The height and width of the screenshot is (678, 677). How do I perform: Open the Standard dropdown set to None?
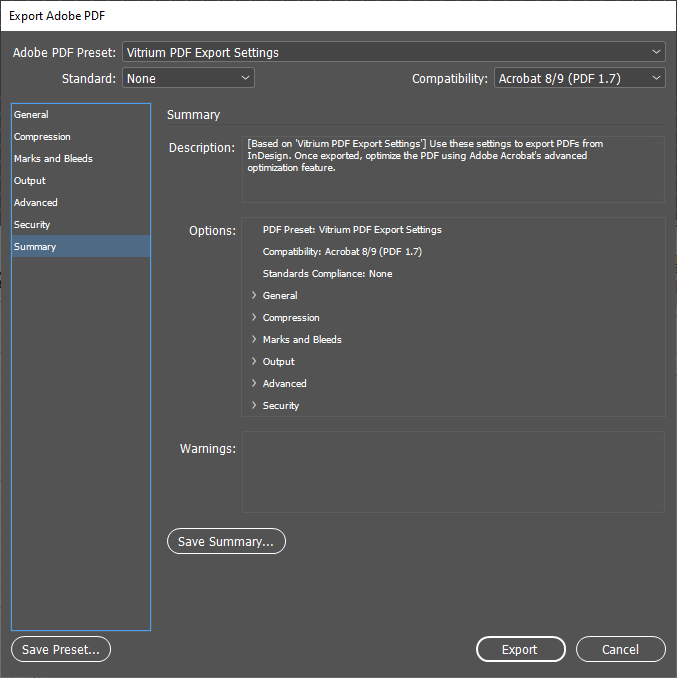tap(188, 78)
